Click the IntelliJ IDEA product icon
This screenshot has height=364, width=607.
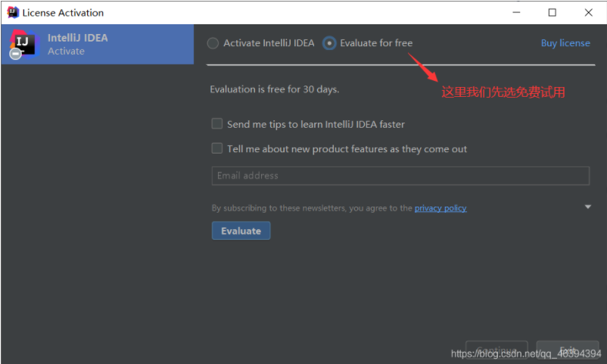pos(23,44)
